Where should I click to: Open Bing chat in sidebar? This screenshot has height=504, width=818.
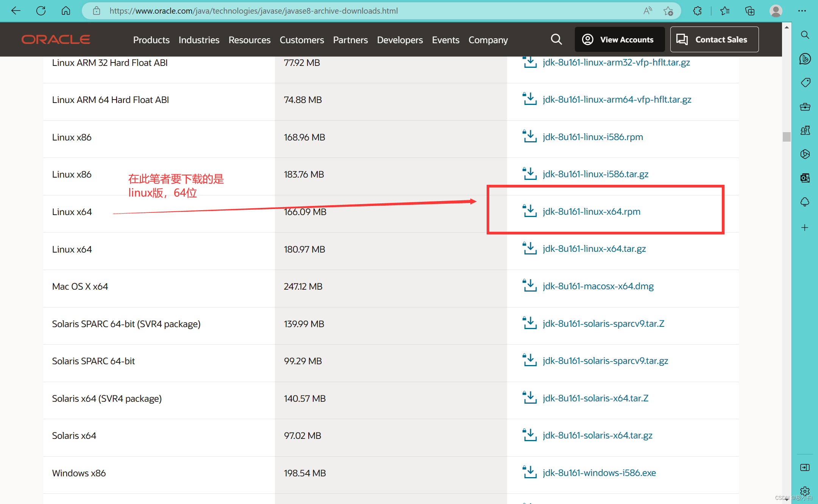point(805,59)
